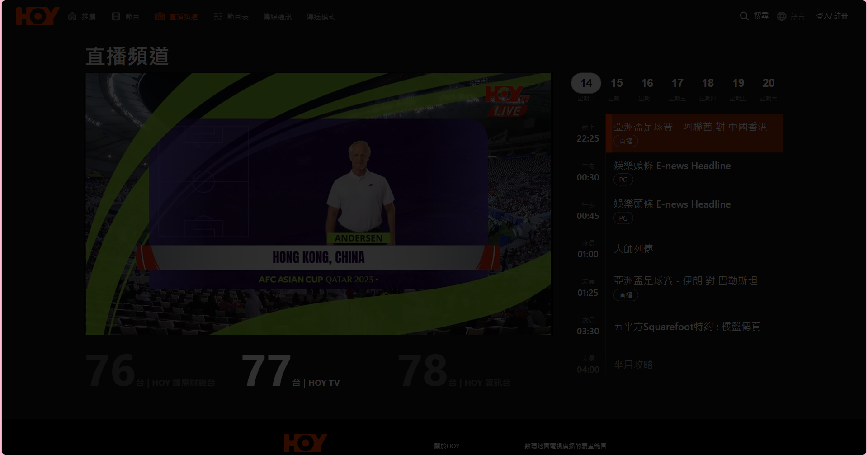Open search with the magnifier icon
Image resolution: width=868 pixels, height=455 pixels.
[x=744, y=16]
